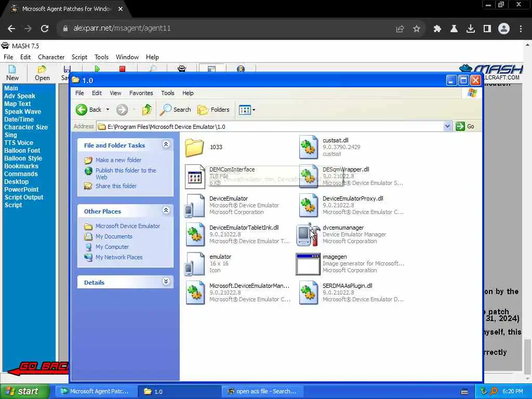
Task: Click the taskbar clock showing 6:20 PM
Action: point(513,391)
